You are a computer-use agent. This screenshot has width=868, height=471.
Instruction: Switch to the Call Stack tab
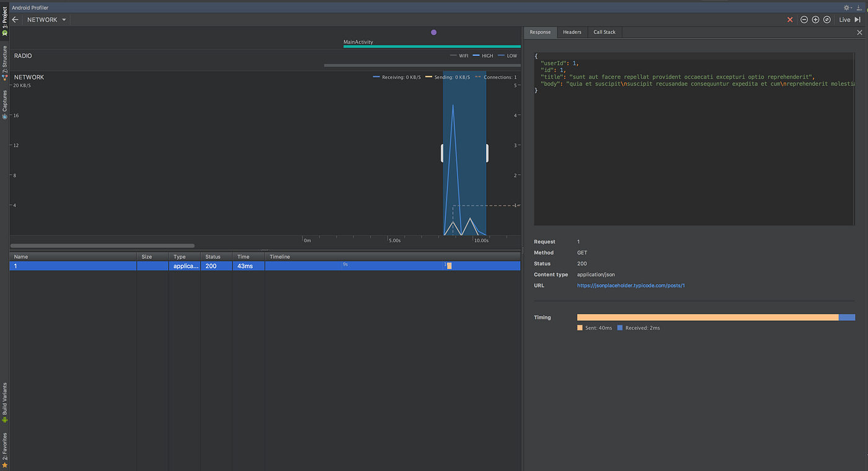coord(604,32)
